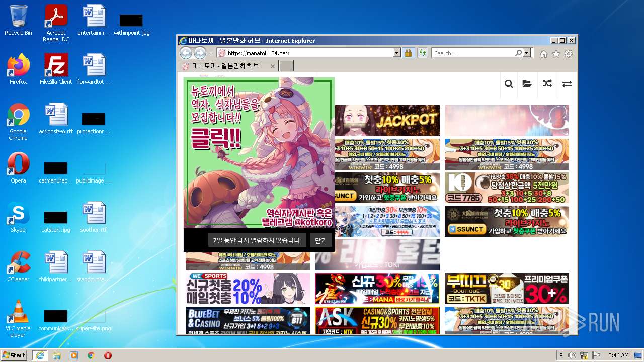Image resolution: width=644 pixels, height=362 pixels.
Task: Expand the address bar URL dropdown
Action: pos(396,53)
